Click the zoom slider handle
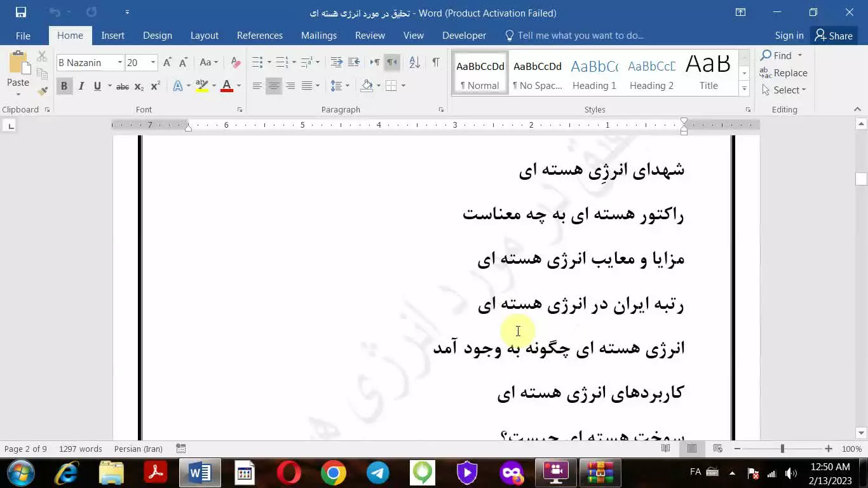Screen dimensions: 868x488 point(782,449)
